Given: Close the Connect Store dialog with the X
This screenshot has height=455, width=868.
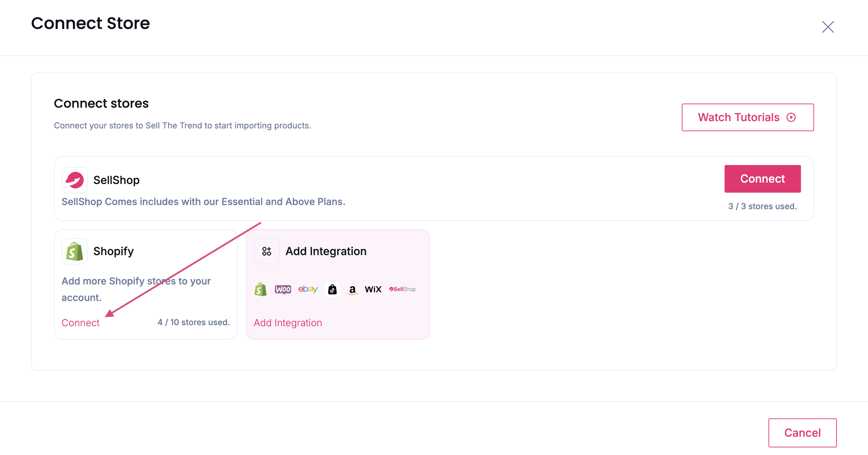Looking at the screenshot, I should tap(828, 27).
